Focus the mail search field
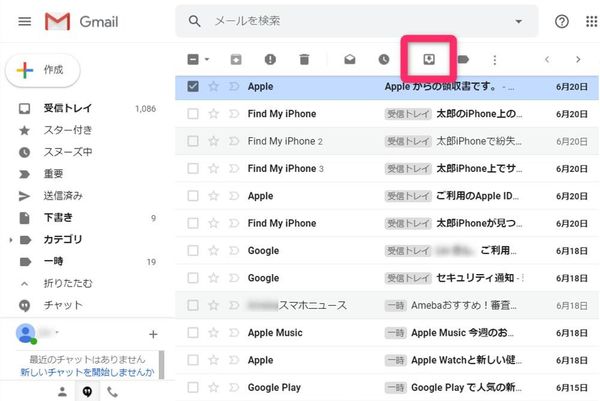600x401 pixels. 357,21
